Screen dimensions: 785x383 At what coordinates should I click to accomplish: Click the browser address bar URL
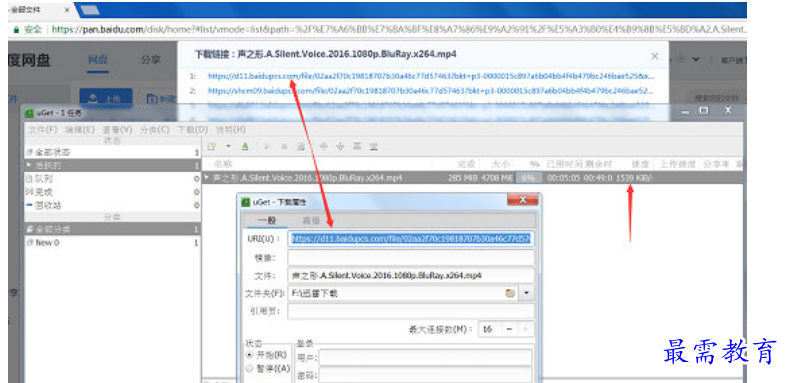click(398, 30)
